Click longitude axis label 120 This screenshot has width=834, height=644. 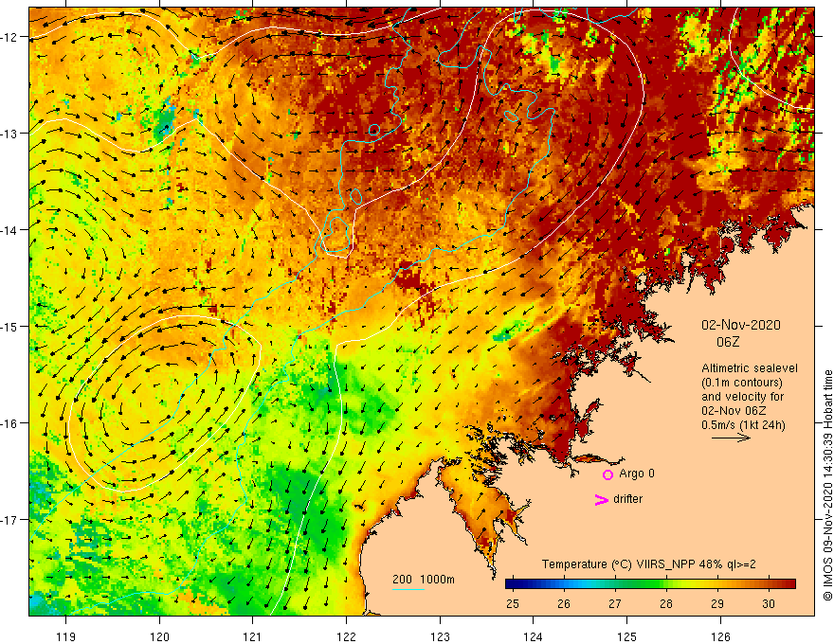[159, 636]
